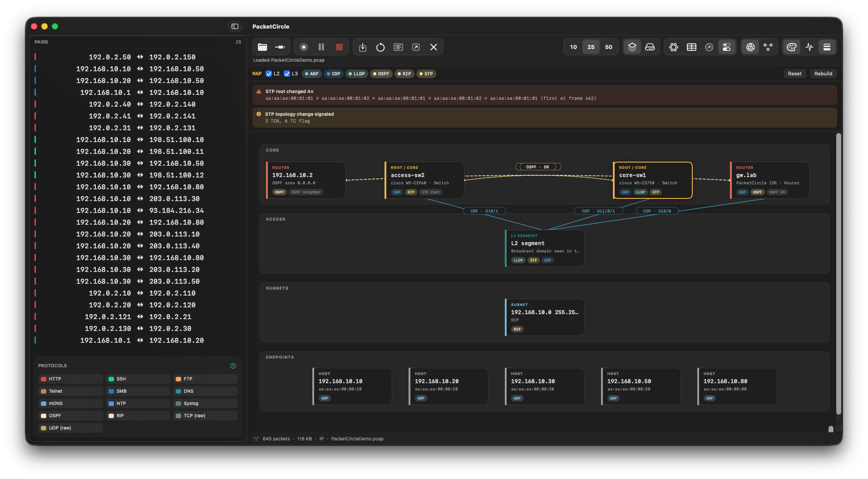Clear the capture with the X icon

(x=434, y=47)
